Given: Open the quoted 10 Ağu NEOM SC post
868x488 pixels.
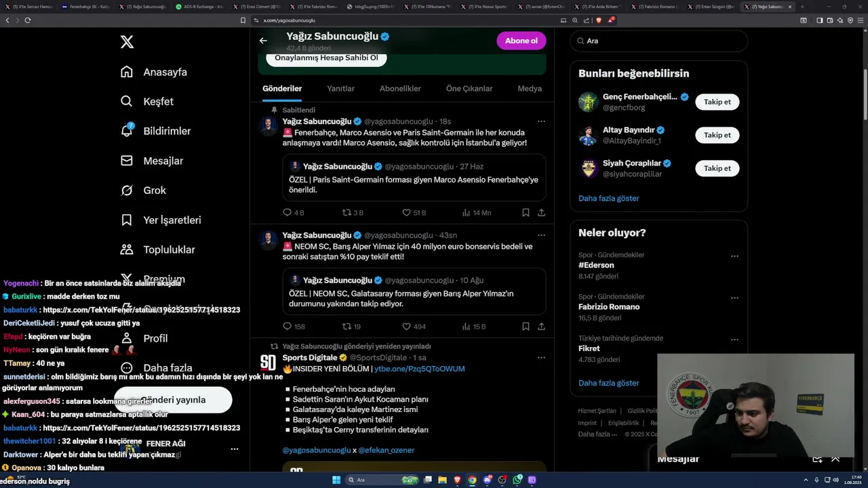Looking at the screenshot, I should tap(414, 291).
